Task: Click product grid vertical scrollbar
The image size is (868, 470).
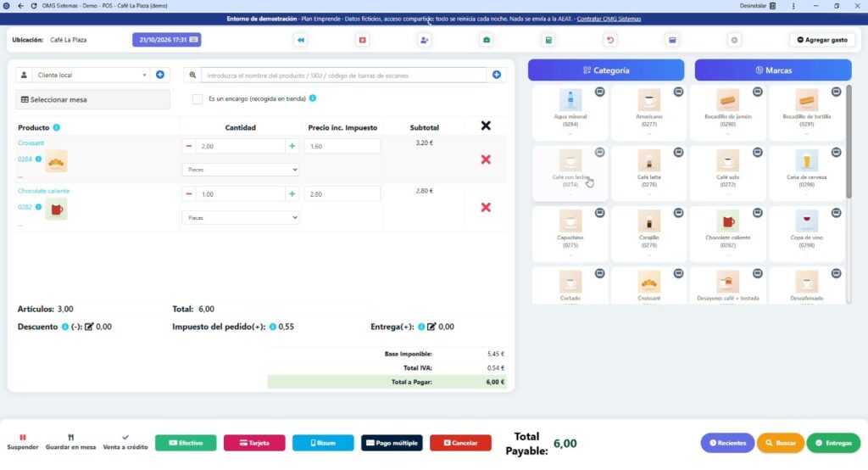Action: pos(848,142)
